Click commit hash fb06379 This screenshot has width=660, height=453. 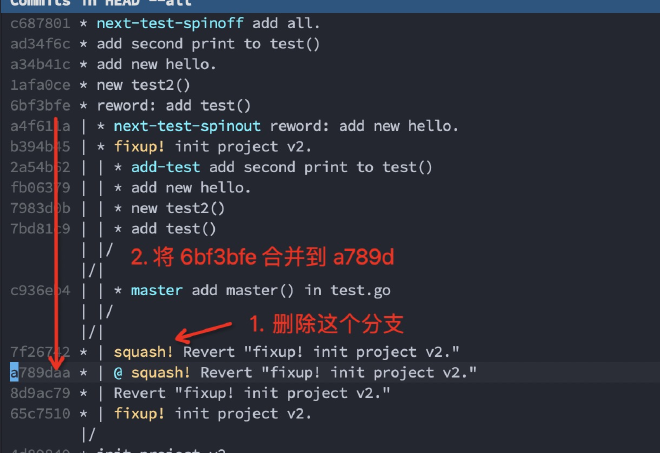(x=40, y=188)
